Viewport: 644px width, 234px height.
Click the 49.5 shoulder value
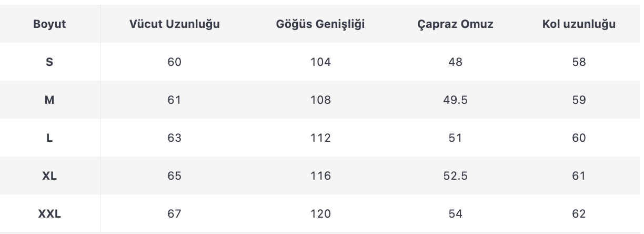(x=455, y=100)
